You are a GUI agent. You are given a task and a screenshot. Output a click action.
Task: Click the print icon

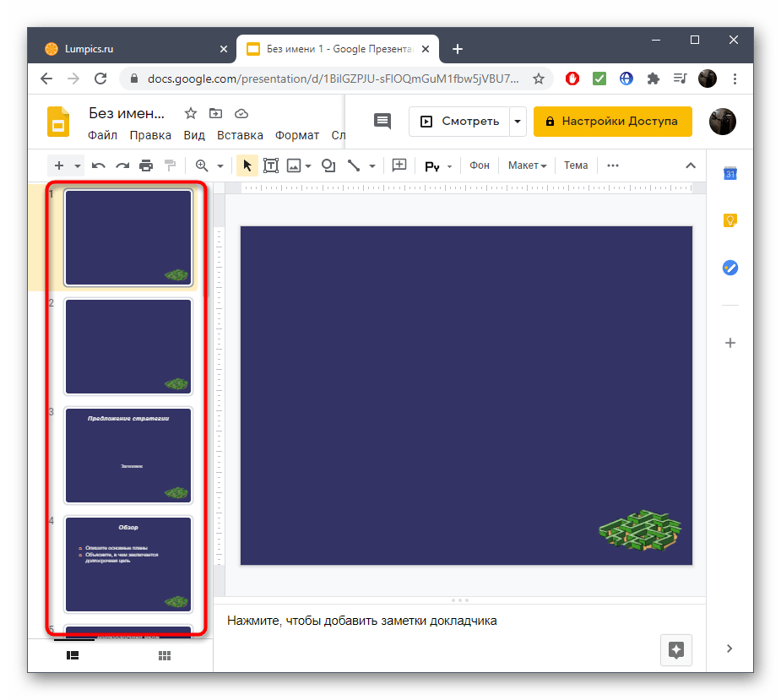point(146,166)
